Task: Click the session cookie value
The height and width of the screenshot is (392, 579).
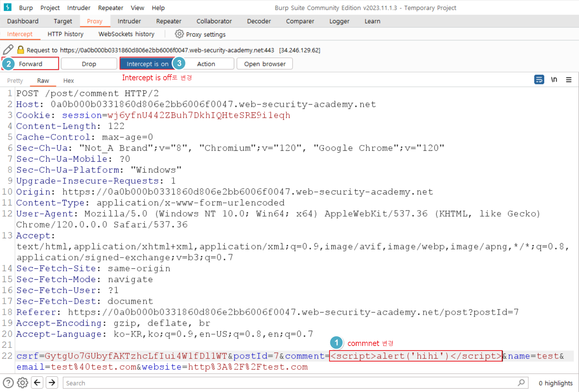Action: click(x=199, y=115)
